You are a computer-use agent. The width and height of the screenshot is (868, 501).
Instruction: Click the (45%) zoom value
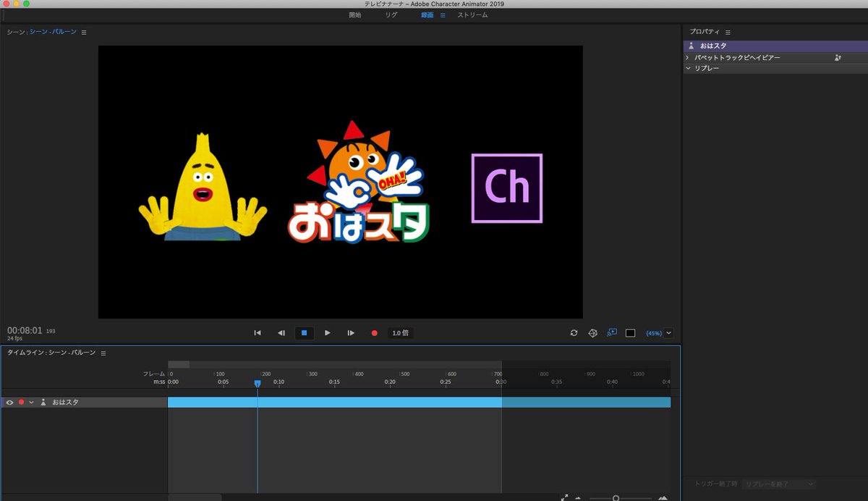(653, 333)
